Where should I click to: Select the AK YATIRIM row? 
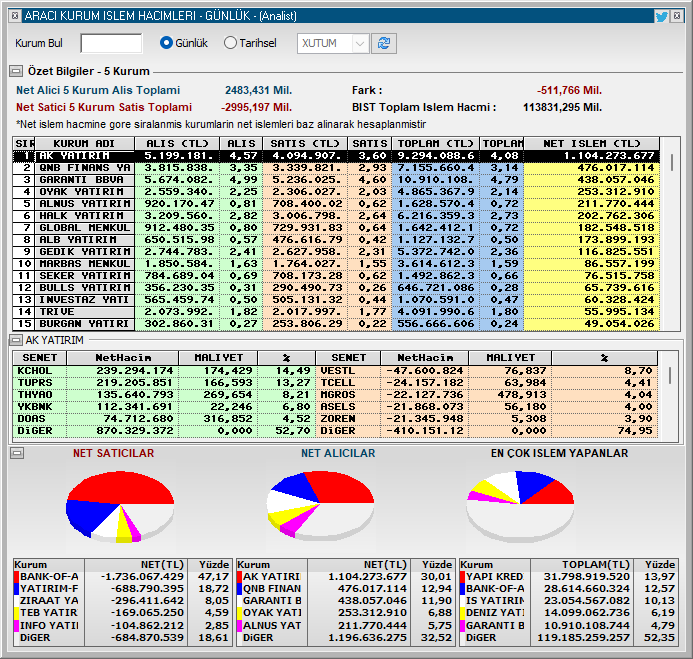click(x=336, y=156)
